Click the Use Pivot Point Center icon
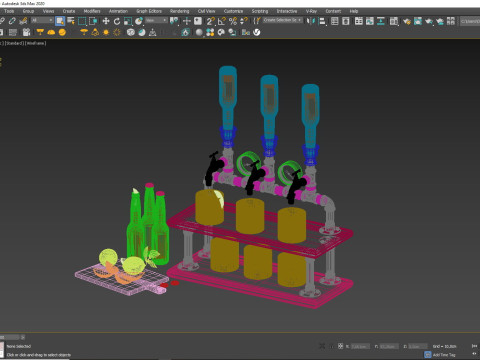 [174, 21]
